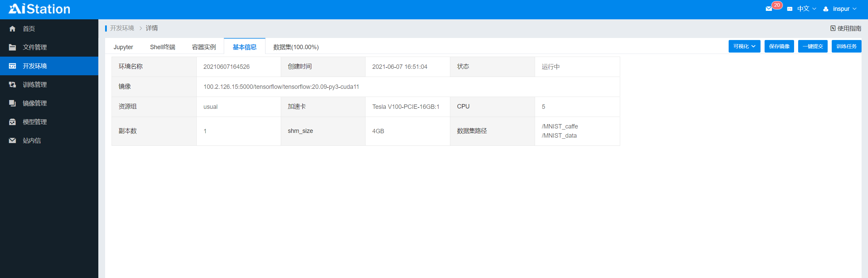Click the model management icon in sidebar
This screenshot has width=868, height=278.
(x=13, y=122)
